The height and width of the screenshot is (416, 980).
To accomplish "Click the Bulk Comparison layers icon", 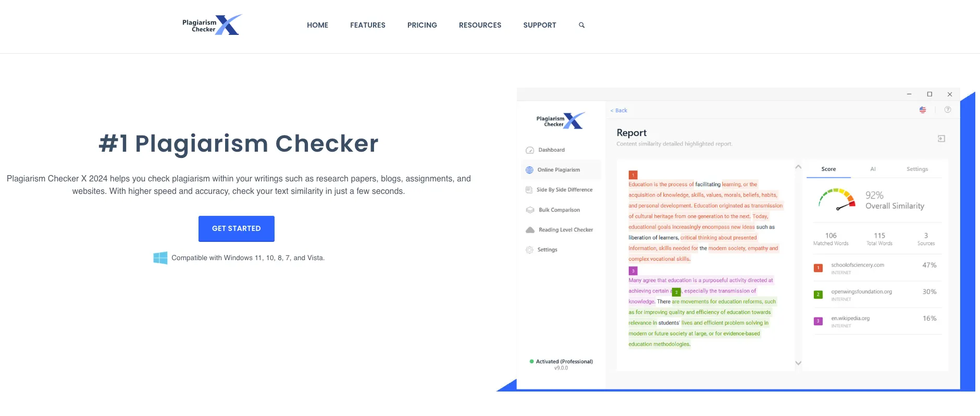I will [530, 210].
